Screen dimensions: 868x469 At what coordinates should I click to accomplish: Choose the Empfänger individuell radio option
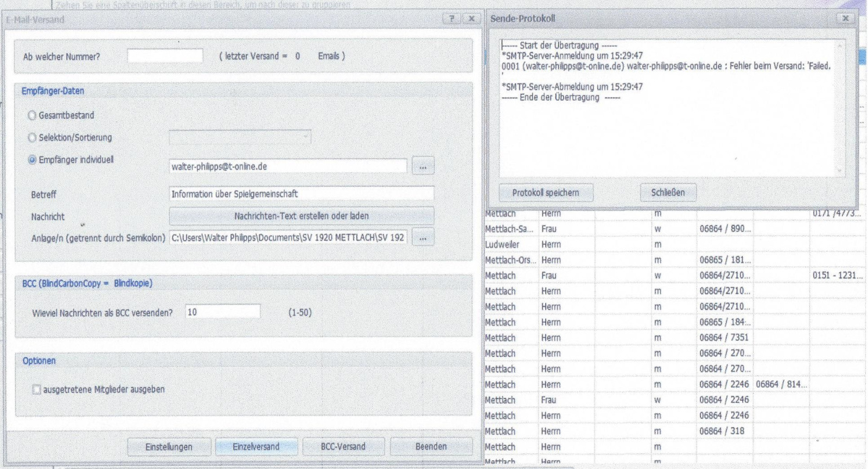[32, 160]
